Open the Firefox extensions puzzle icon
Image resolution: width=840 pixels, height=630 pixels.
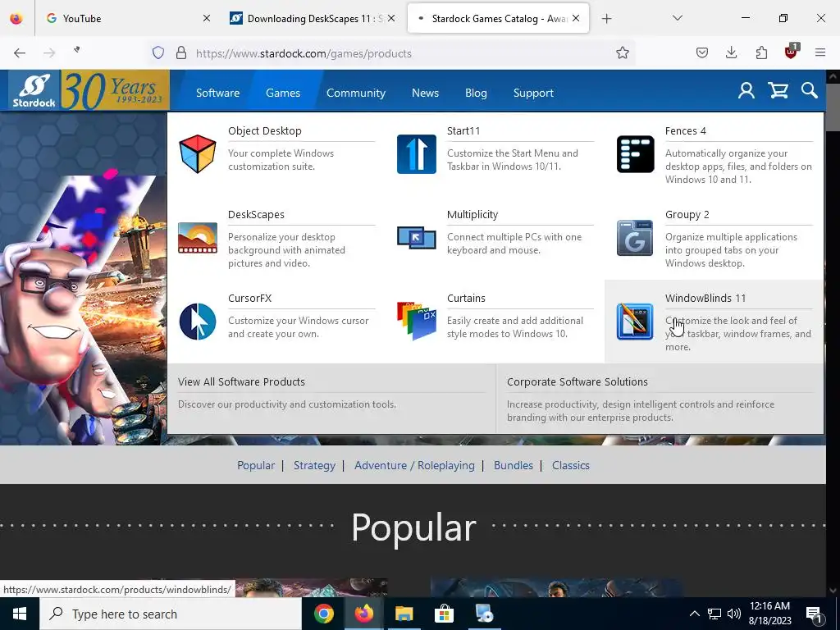point(761,52)
